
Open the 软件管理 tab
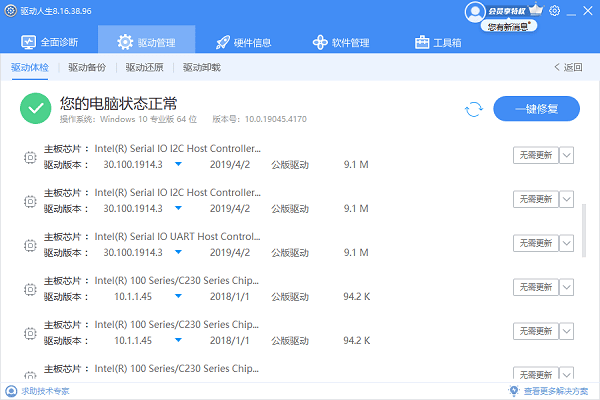(341, 42)
